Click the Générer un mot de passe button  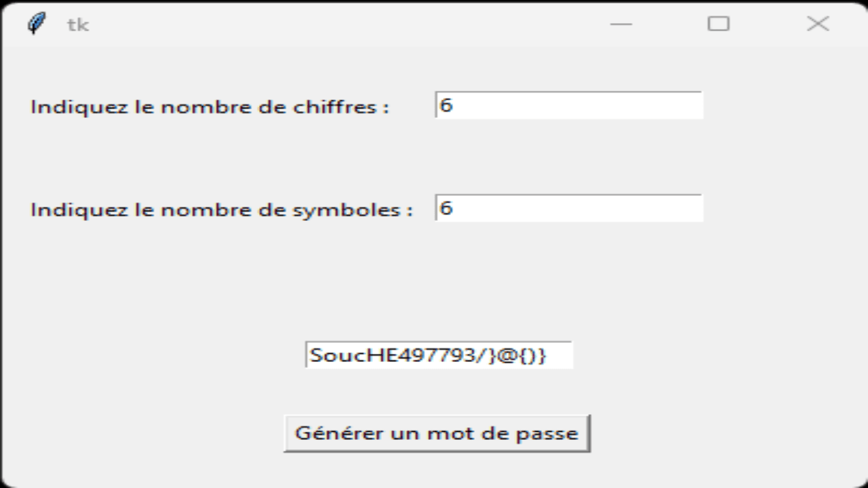pyautogui.click(x=437, y=433)
